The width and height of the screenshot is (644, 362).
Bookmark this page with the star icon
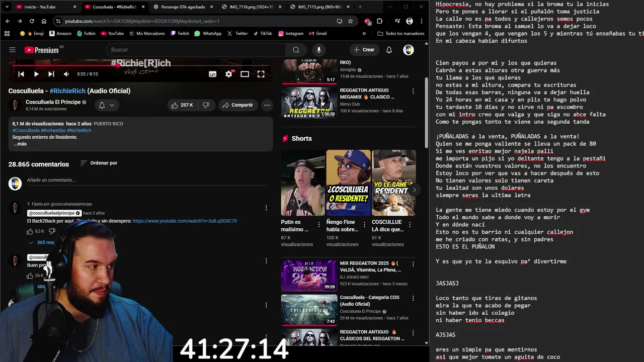(351, 21)
